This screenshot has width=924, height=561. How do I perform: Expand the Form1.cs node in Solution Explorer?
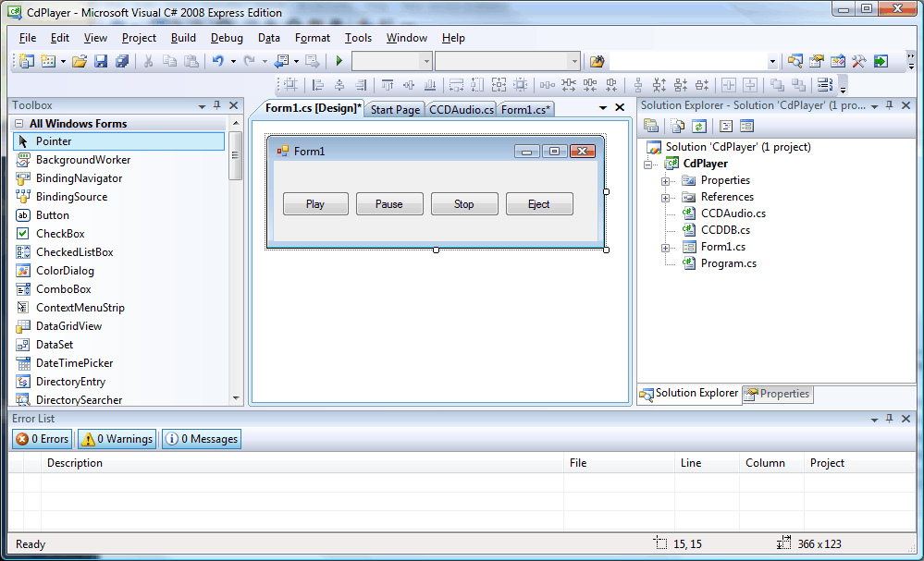(665, 248)
